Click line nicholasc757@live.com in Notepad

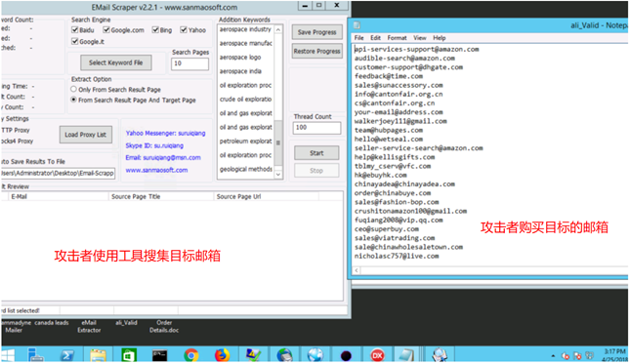(x=397, y=256)
